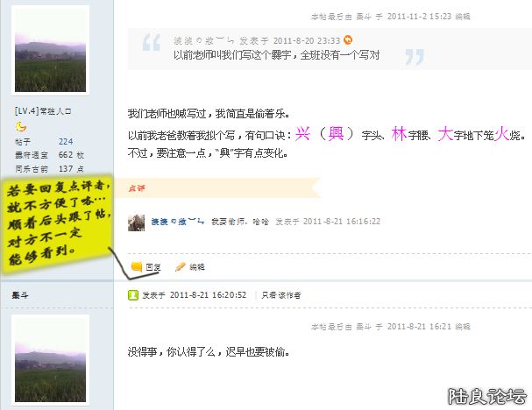Open the second post's landscape avatar
The image size is (532, 410).
pos(50,360)
